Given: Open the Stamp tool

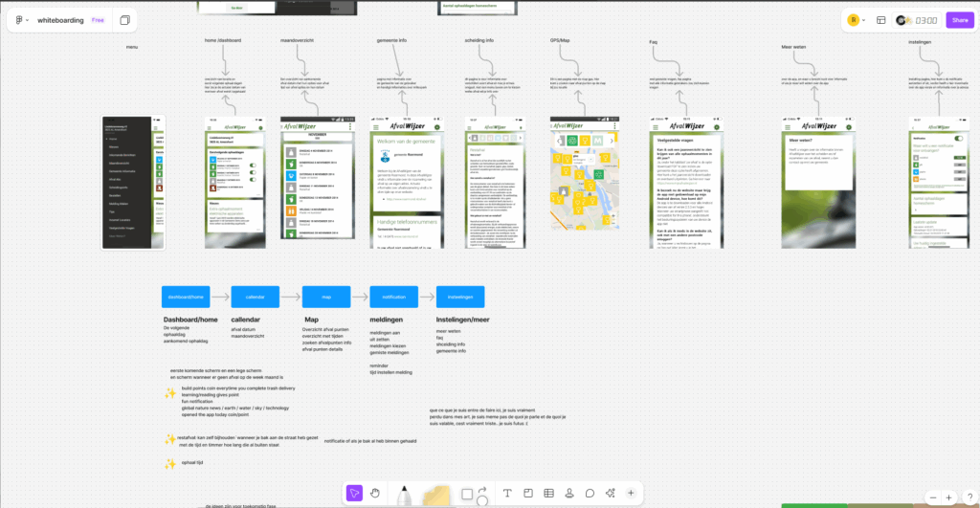Looking at the screenshot, I should click(x=568, y=493).
